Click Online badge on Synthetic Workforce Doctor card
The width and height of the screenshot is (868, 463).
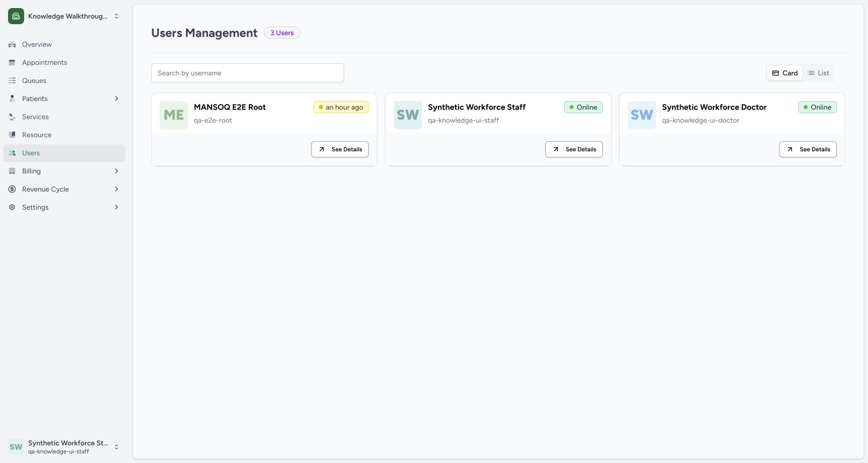(817, 107)
